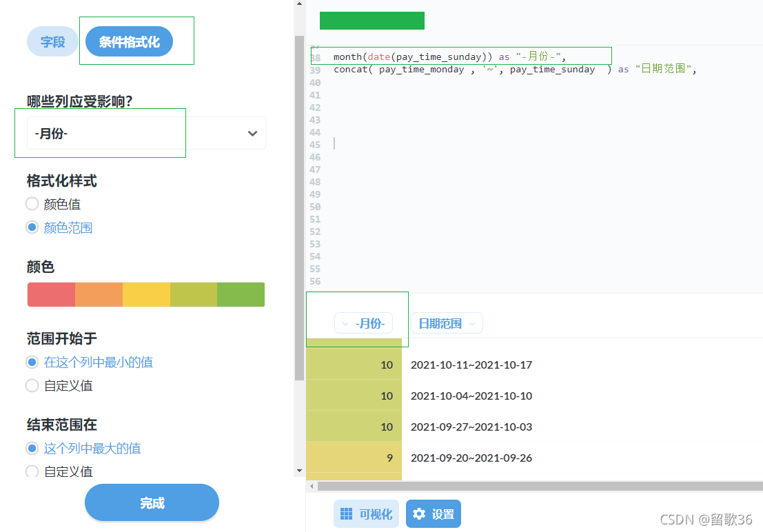This screenshot has width=763, height=532.
Task: Pick the orange color swatch
Action: [x=99, y=294]
